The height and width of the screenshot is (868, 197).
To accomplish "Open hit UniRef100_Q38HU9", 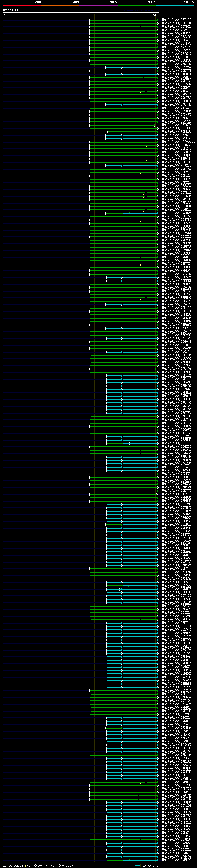I will tap(177, 440).
